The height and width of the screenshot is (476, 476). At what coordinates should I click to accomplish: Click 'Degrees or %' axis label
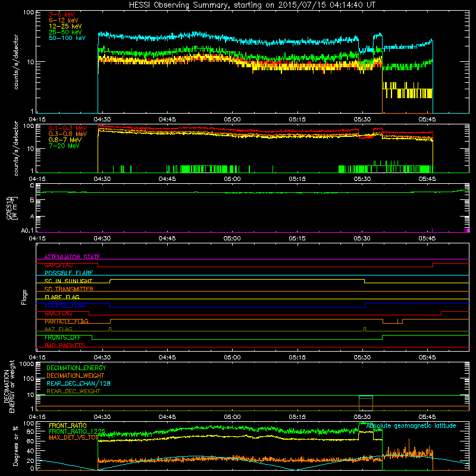[x=15, y=446]
